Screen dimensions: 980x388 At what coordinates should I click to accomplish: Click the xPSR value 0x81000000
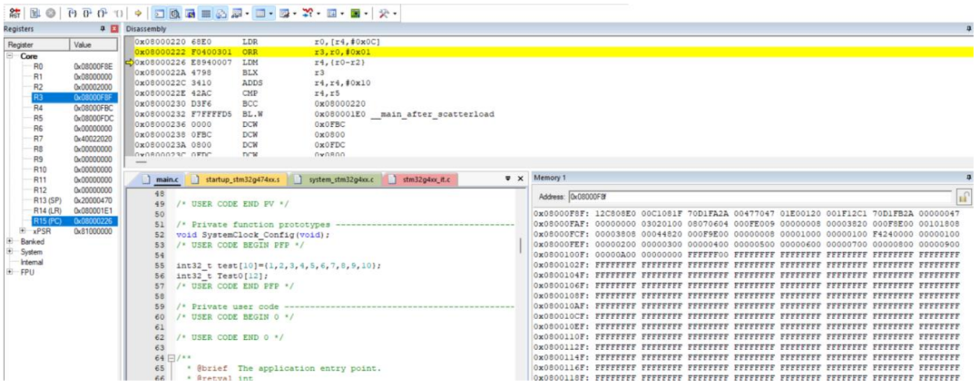pos(93,230)
